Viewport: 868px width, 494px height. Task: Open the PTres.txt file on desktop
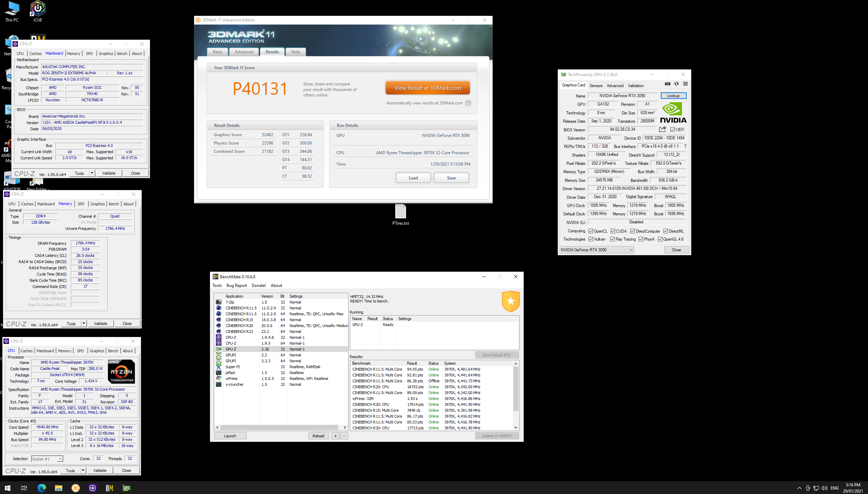[400, 215]
